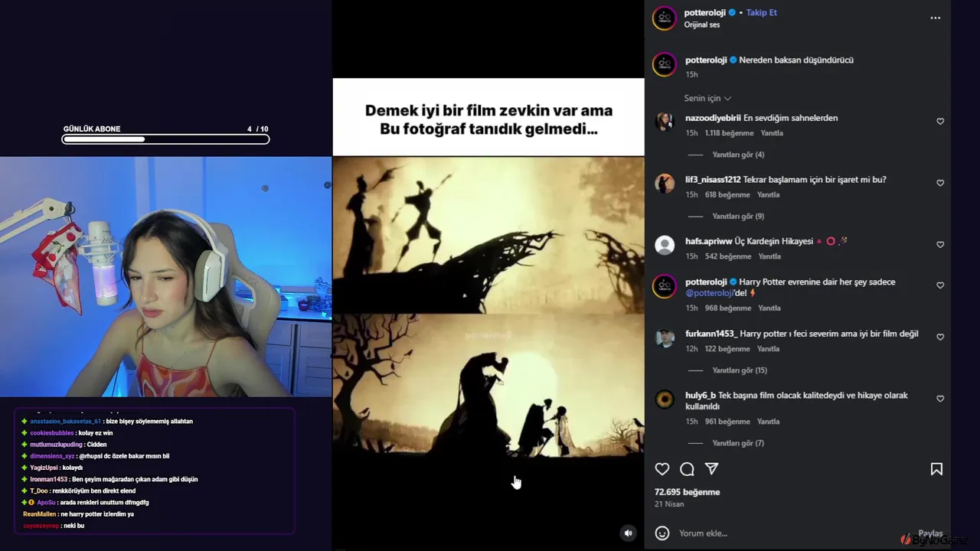
Task: Click the 21 Nisan post date
Action: point(669,504)
